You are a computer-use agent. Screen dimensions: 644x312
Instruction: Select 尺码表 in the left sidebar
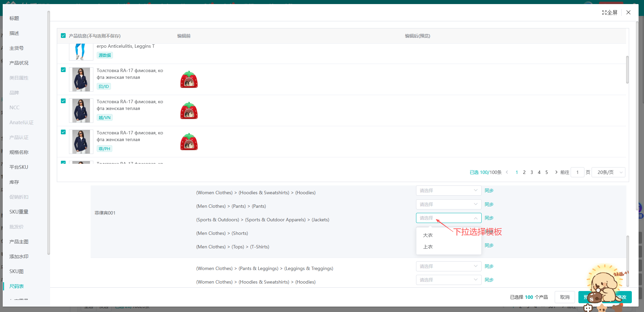click(17, 286)
